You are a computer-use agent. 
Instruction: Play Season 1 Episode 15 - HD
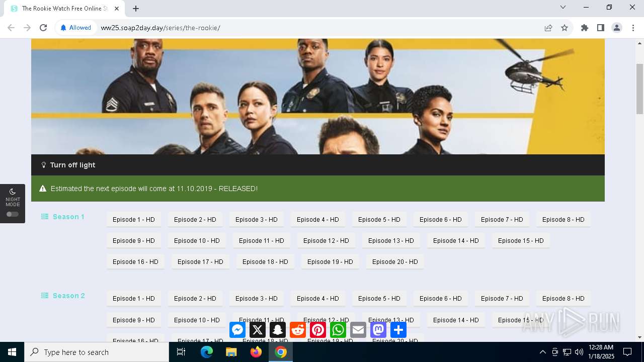tap(521, 241)
